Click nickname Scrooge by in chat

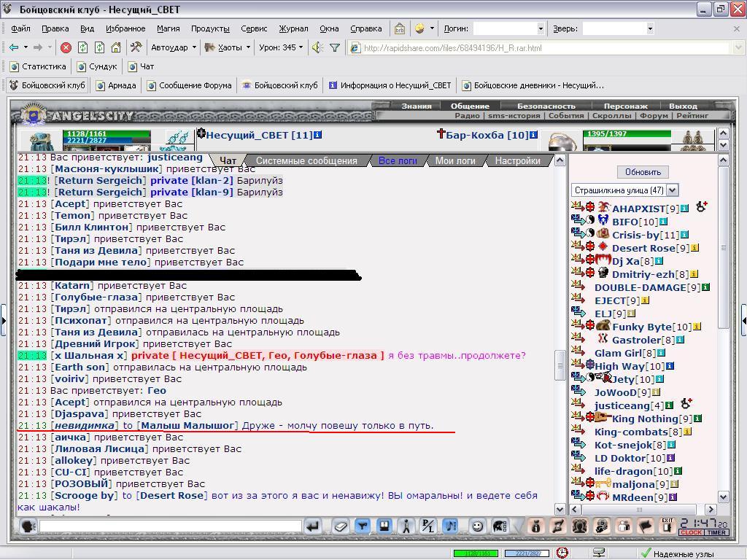pos(85,495)
